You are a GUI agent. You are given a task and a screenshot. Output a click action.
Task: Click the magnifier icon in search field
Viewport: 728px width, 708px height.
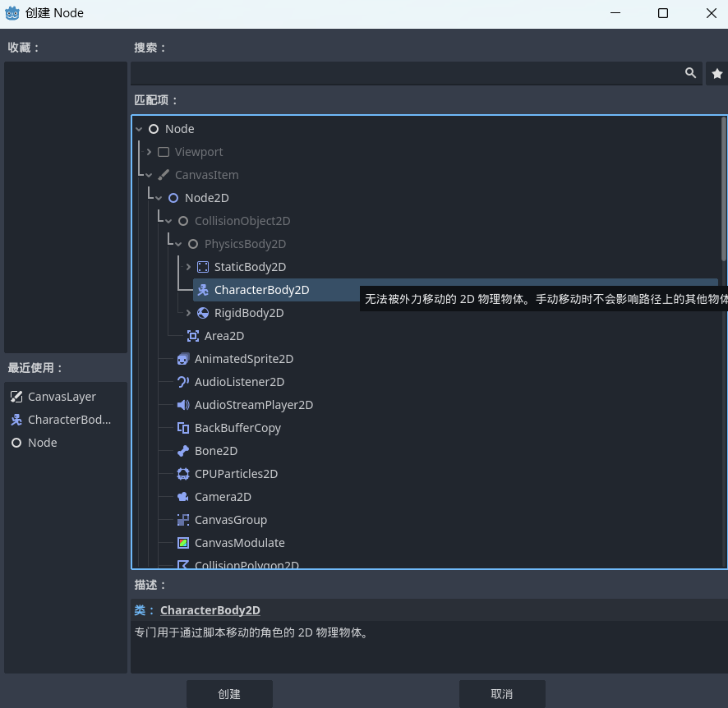[x=690, y=74]
